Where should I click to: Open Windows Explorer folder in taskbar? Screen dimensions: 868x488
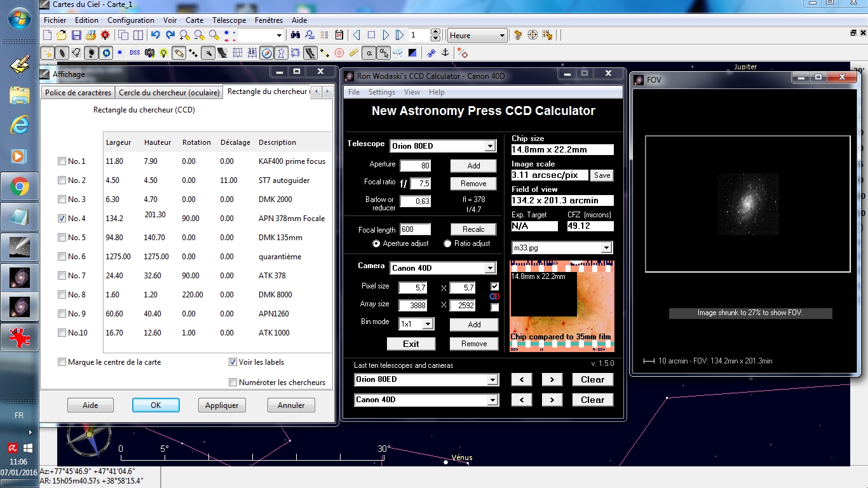click(19, 95)
